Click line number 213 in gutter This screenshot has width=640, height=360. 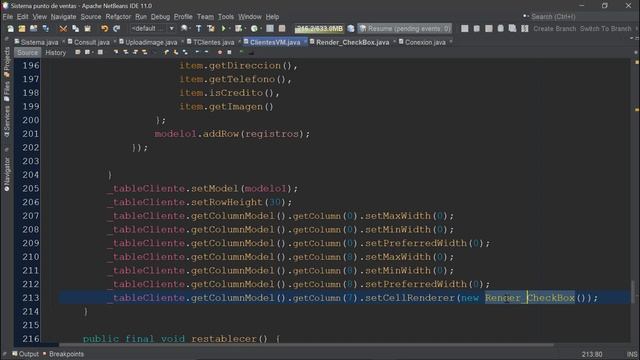coord(31,298)
